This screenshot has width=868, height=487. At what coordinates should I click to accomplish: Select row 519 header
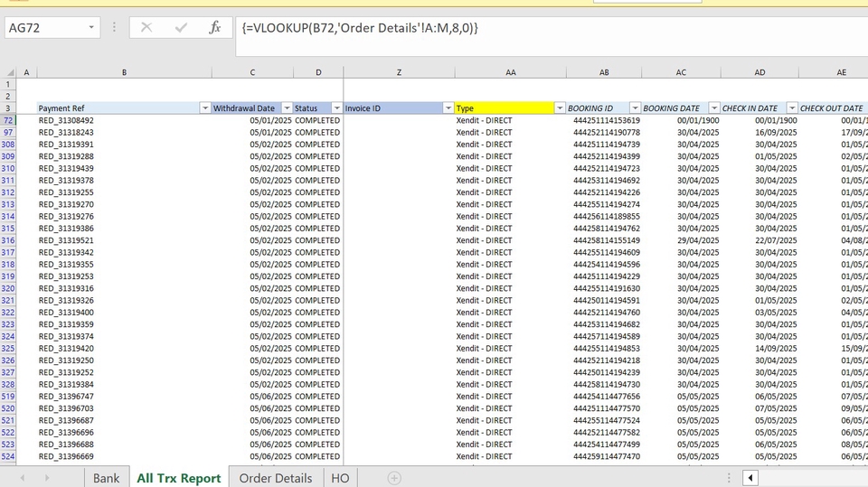pos(8,397)
